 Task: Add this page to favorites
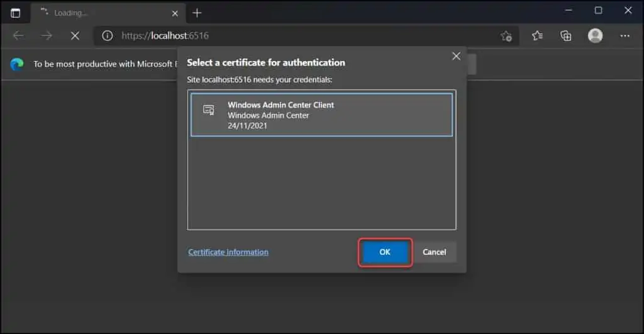[x=506, y=36]
